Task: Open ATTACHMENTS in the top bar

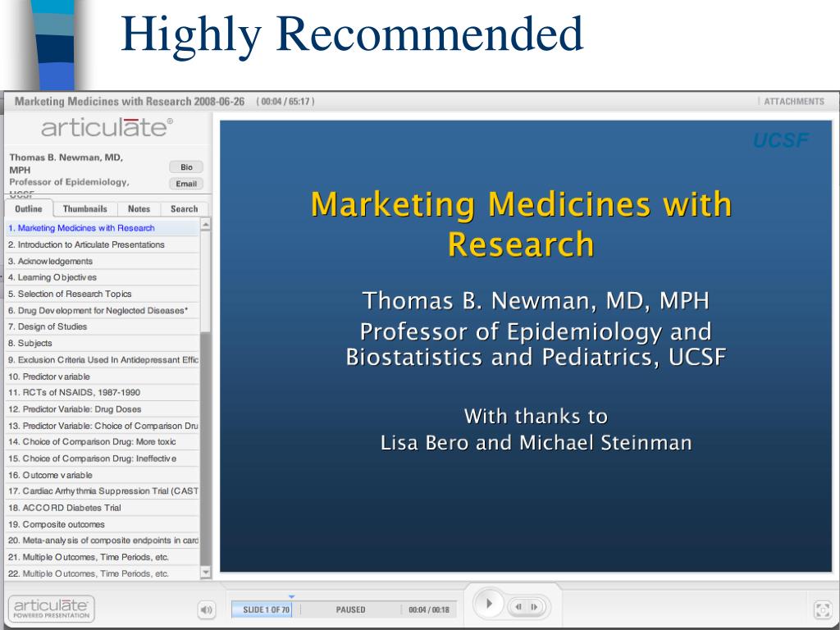Action: (x=793, y=101)
